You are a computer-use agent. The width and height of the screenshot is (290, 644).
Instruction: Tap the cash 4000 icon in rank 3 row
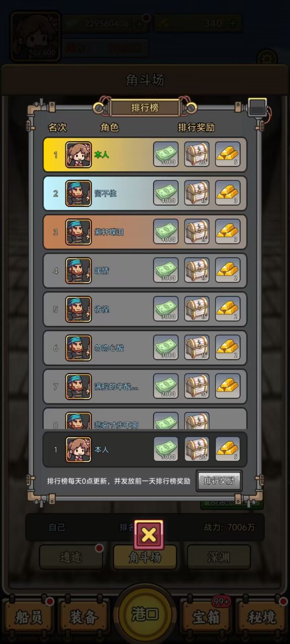[166, 231]
